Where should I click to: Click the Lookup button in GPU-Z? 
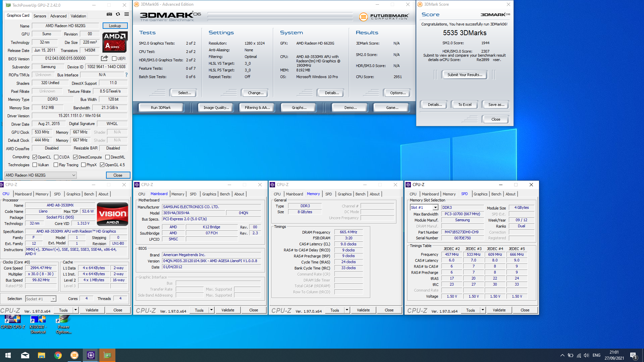(115, 26)
